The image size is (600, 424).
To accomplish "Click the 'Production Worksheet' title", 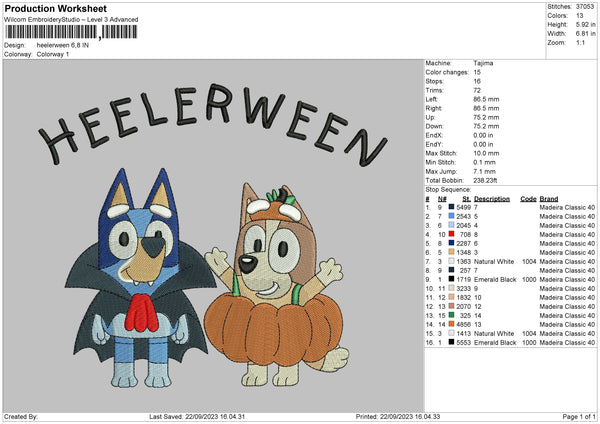I will pos(55,8).
